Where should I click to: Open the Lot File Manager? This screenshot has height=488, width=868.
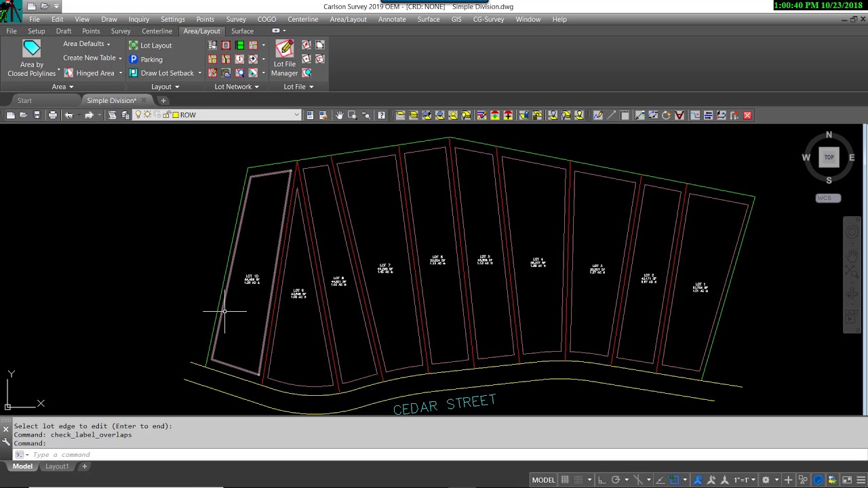coord(284,59)
